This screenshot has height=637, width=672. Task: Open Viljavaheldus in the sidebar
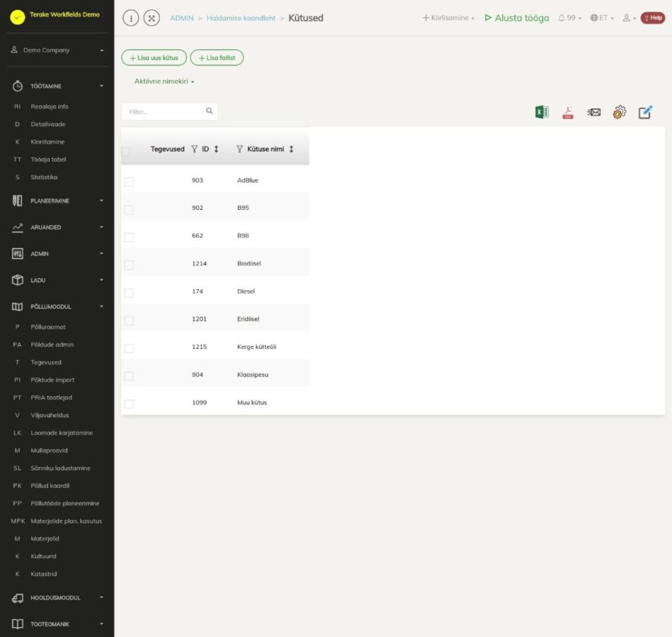pyautogui.click(x=50, y=415)
